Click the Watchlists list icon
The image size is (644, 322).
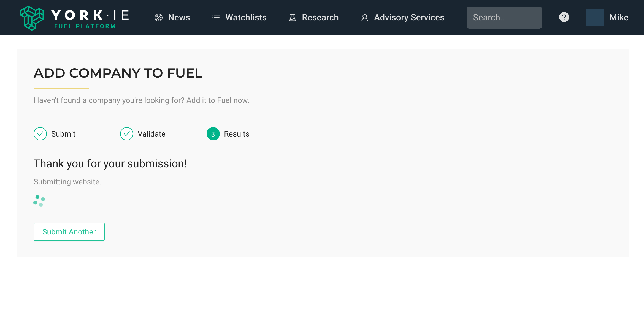[x=216, y=18]
